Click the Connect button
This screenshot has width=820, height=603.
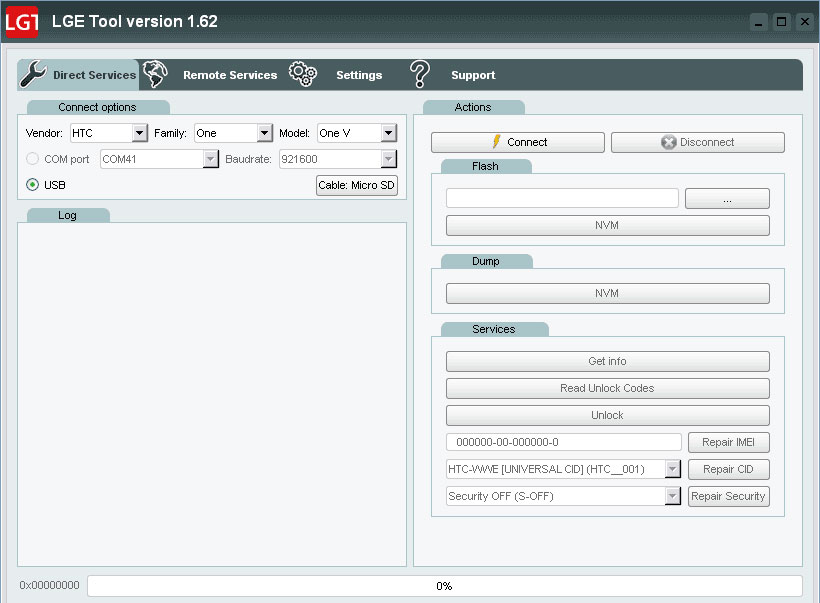(518, 142)
